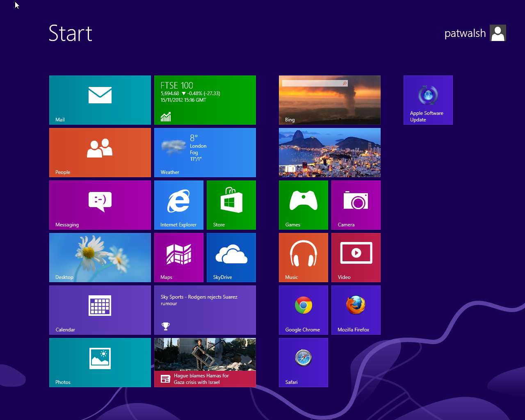Viewport: 525px width, 420px height.
Task: Open the Music tile
Action: [x=304, y=258]
